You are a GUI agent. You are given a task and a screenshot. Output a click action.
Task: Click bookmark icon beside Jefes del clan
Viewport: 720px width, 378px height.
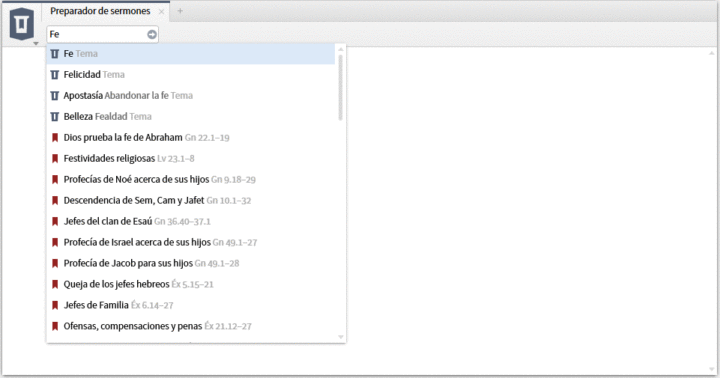click(x=55, y=221)
